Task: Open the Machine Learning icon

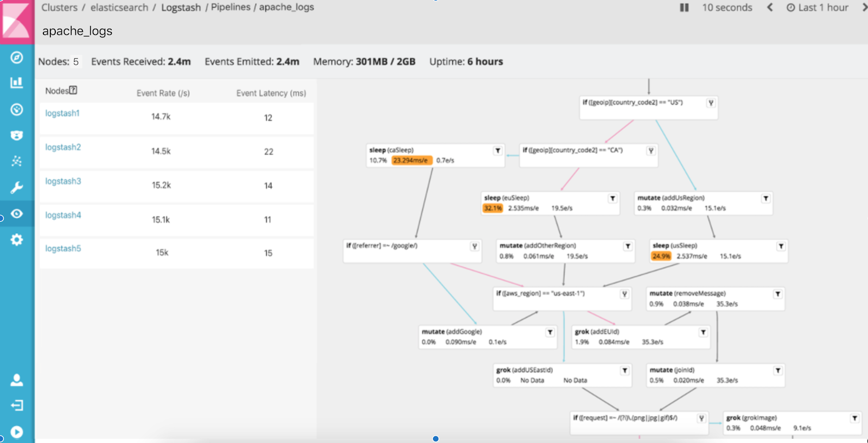Action: coord(17,161)
